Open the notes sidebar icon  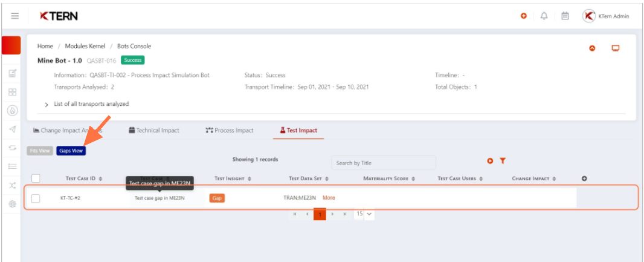pyautogui.click(x=12, y=73)
